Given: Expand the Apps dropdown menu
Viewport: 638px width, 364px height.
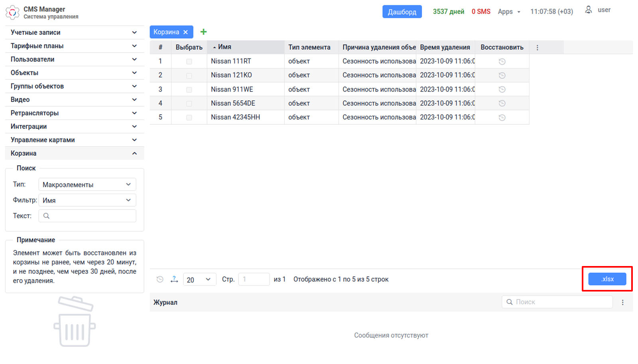Looking at the screenshot, I should tap(509, 12).
